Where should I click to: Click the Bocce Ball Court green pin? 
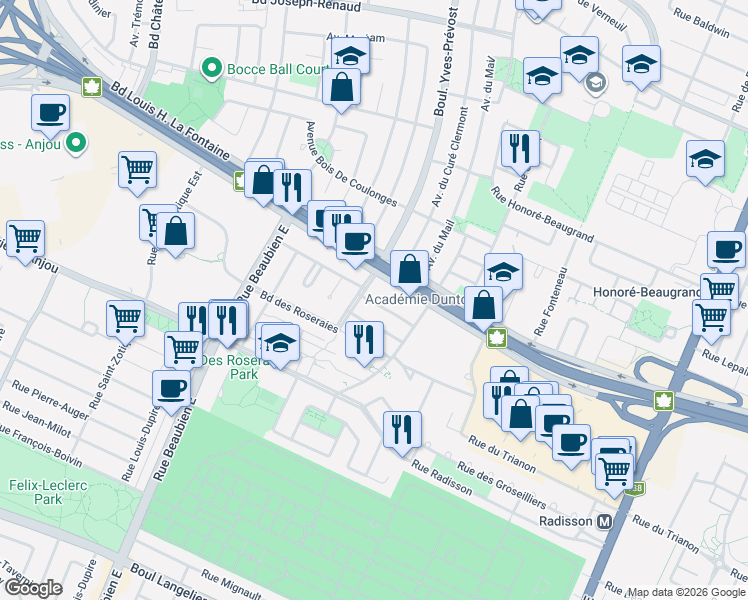pyautogui.click(x=211, y=69)
